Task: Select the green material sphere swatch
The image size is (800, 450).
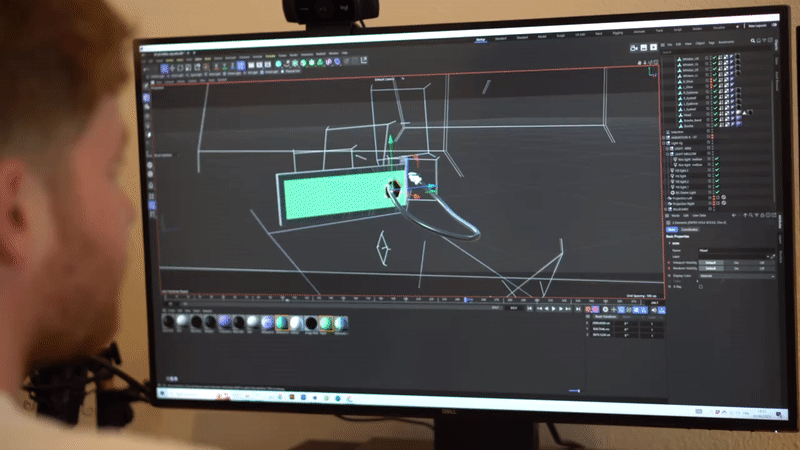Action: point(326,323)
